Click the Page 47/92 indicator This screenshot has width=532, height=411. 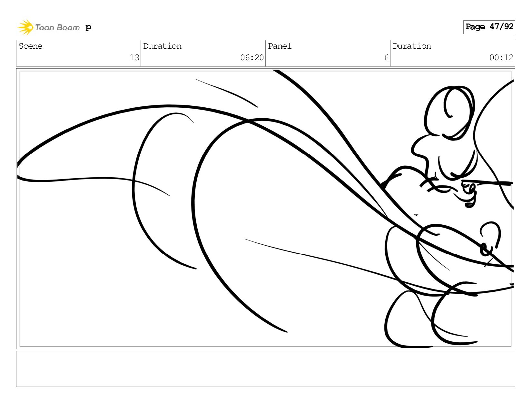click(489, 27)
